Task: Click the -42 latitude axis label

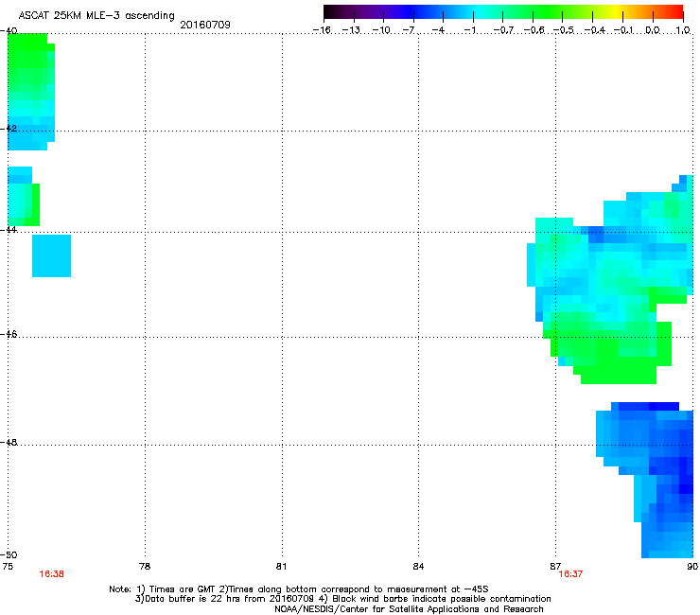Action: coord(9,128)
